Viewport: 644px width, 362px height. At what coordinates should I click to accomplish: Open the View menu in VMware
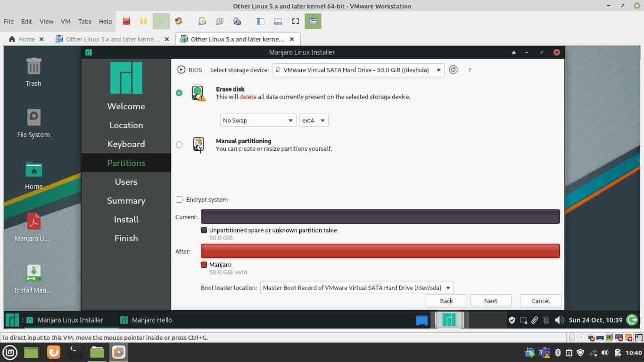(47, 21)
